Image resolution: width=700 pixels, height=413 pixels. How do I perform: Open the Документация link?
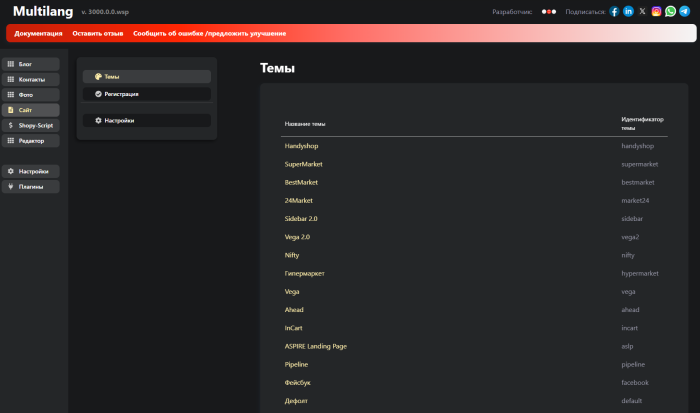tap(38, 33)
